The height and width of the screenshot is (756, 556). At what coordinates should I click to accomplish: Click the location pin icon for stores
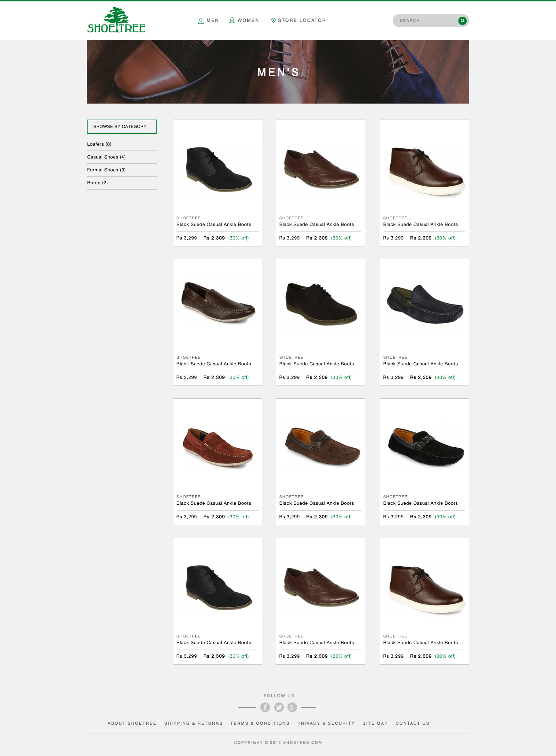click(273, 21)
